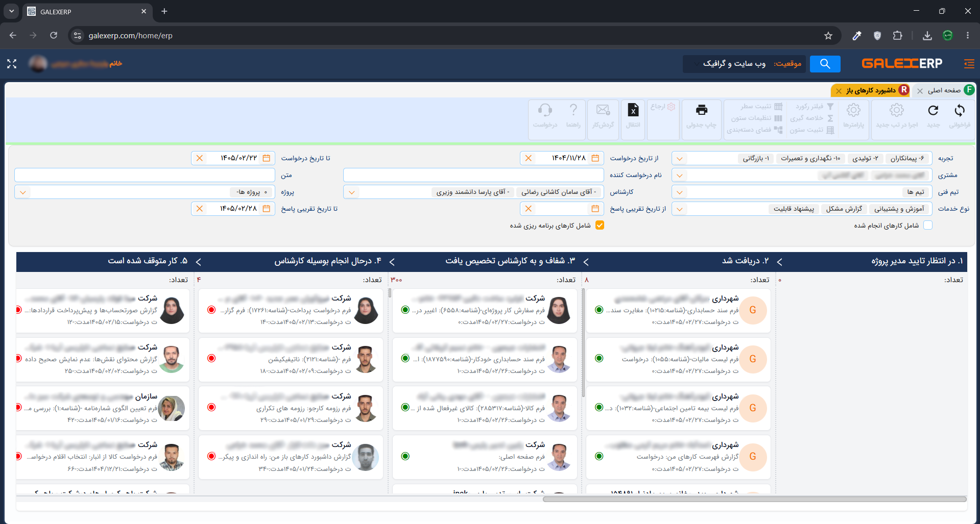Image resolution: width=980 pixels, height=524 pixels.
Task: Click the متن text input field
Action: pos(145,175)
